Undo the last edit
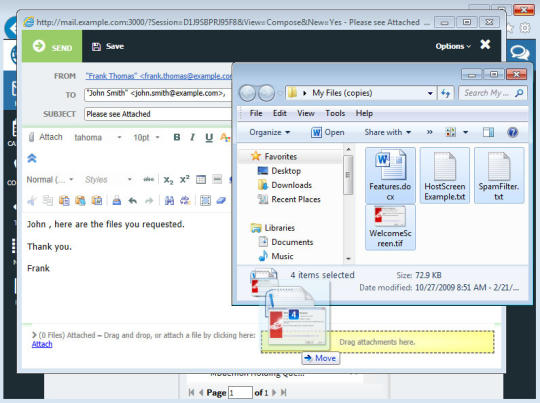This screenshot has height=403, width=540. [133, 200]
